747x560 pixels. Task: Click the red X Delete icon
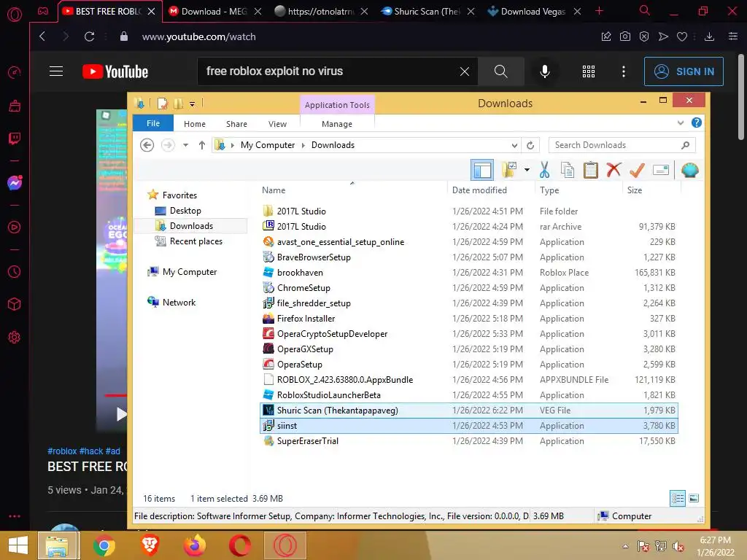(614, 169)
